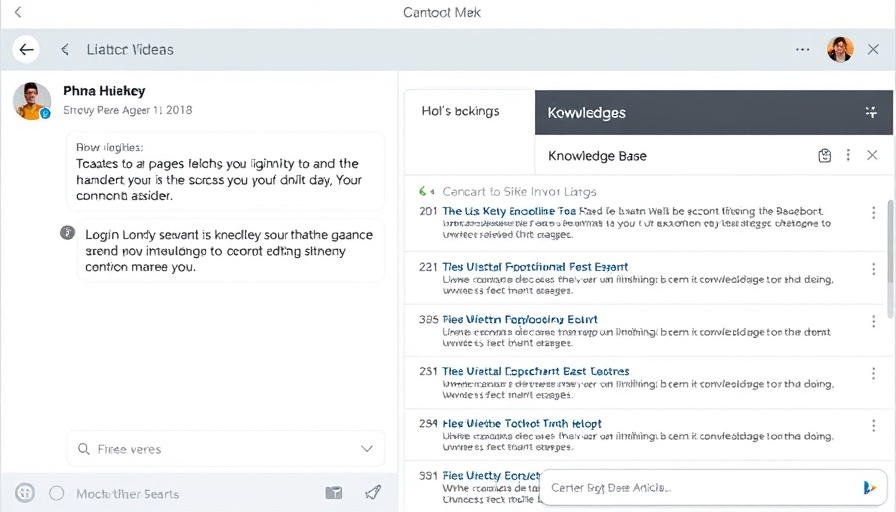Screen dimensions: 896x512
Task: Click the clipboard icon next to Knowledge Base
Action: (x=824, y=155)
